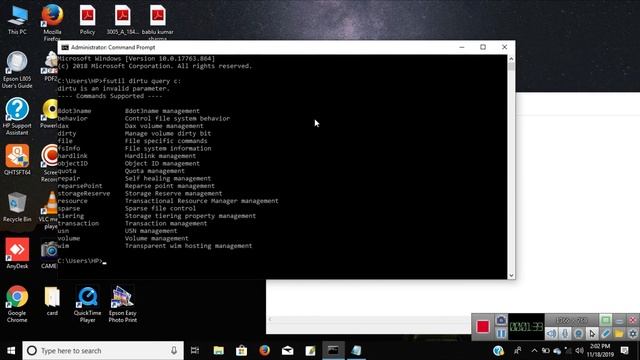Open the Windows Start menu
Viewport: 640px width, 360px height.
11,351
